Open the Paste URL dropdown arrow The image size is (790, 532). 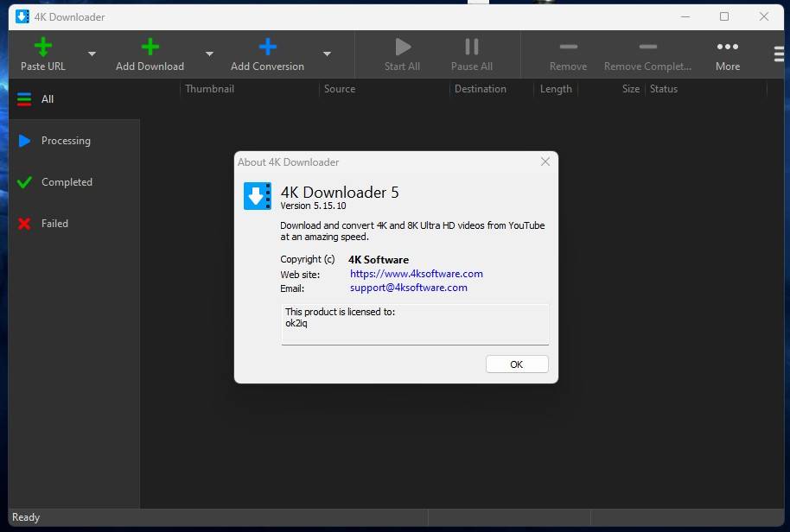pos(92,54)
